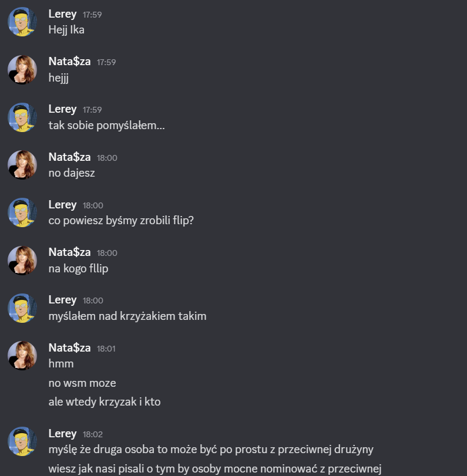Open Lerey's avatar next to the flip question
Image resolution: width=467 pixels, height=476 pixels.
(22, 212)
